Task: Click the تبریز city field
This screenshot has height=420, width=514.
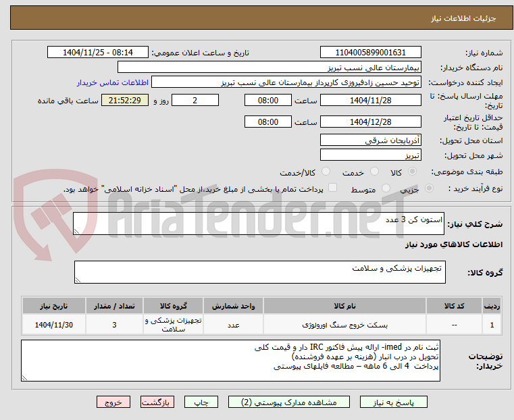Action: pyautogui.click(x=370, y=155)
